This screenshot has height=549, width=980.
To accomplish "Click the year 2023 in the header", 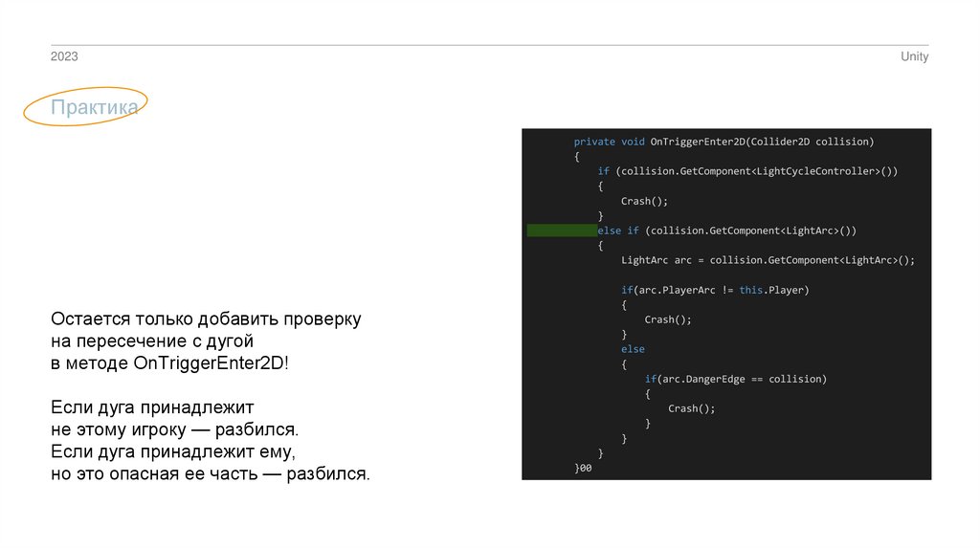I will tap(64, 57).
